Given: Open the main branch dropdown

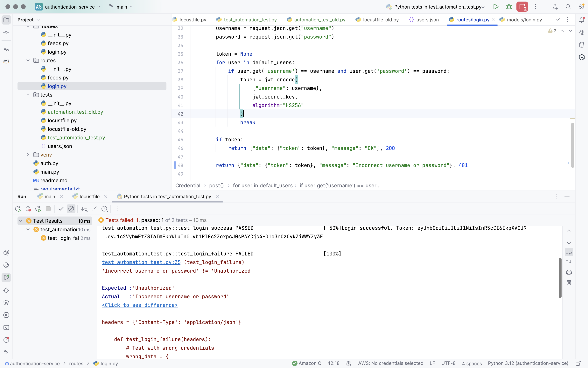Looking at the screenshot, I should tap(121, 7).
